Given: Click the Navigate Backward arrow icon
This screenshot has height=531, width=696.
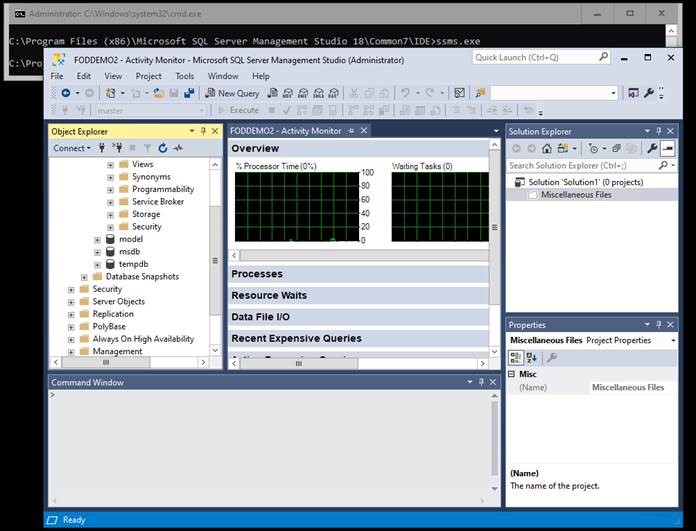Looking at the screenshot, I should pos(66,93).
